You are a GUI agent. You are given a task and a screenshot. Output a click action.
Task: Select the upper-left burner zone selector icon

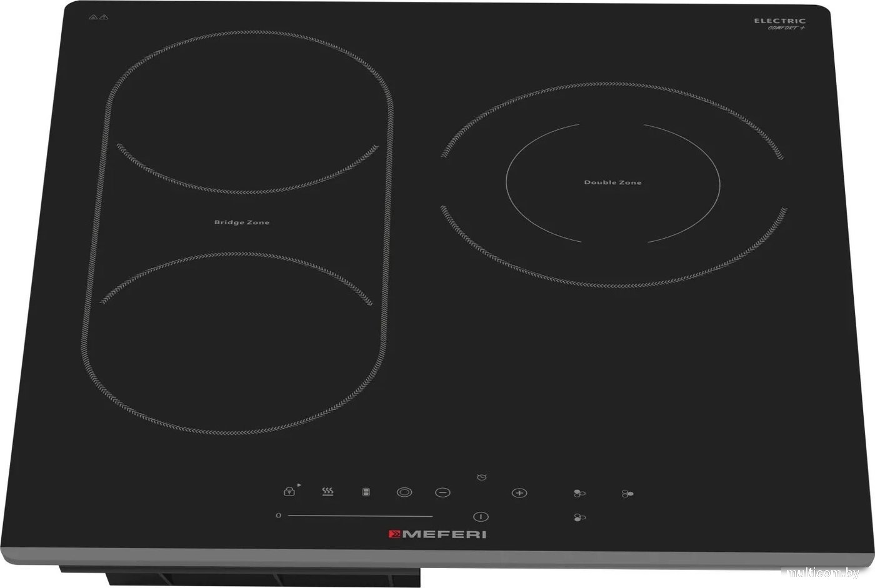click(579, 494)
